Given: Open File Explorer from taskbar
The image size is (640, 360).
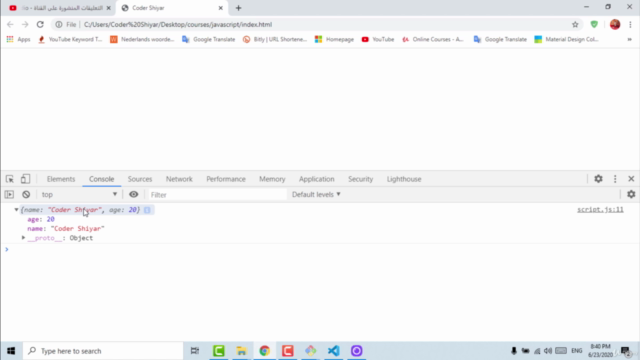Looking at the screenshot, I should click(241, 351).
